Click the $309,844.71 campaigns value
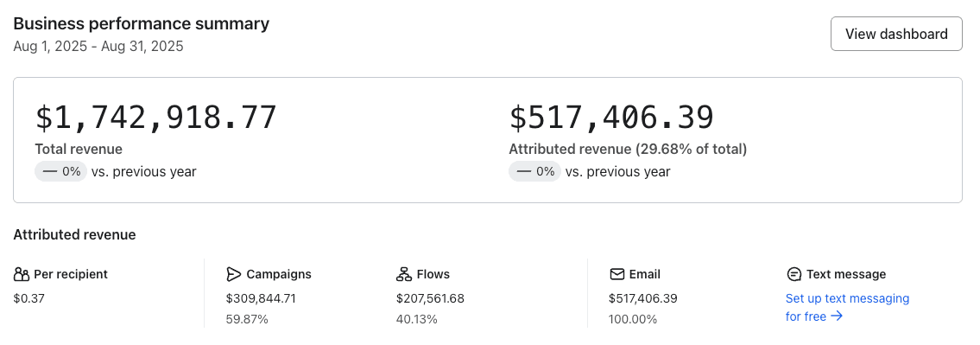 pos(261,298)
